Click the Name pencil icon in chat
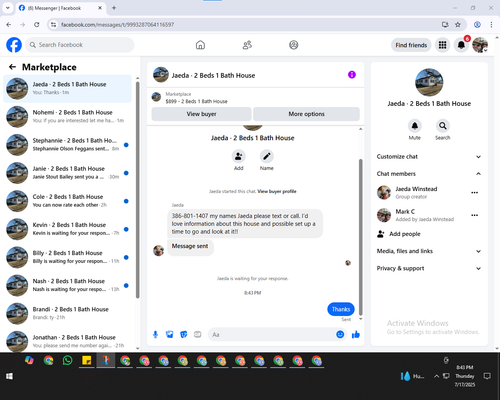The image size is (500, 400). point(267,156)
